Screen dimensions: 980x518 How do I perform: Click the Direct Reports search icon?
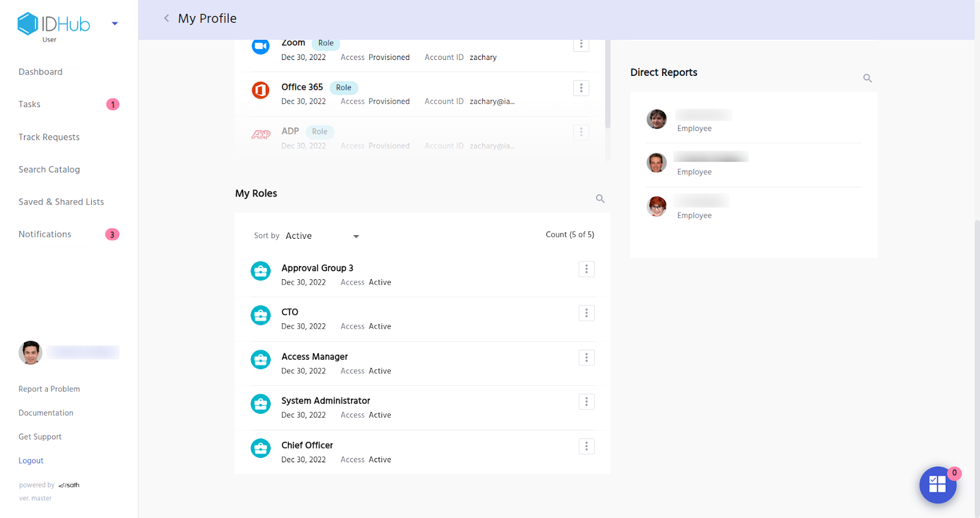(x=867, y=78)
